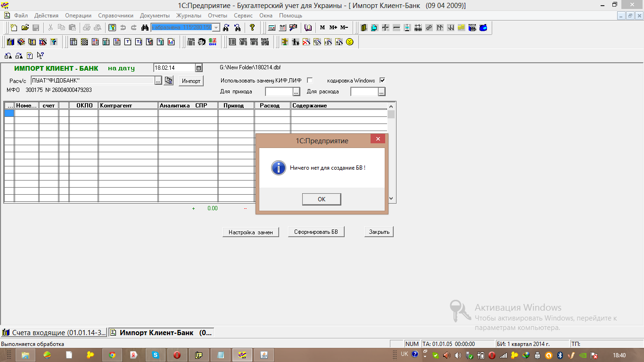Image resolution: width=644 pixels, height=362 pixels.
Task: Click the copy-pages icon next to Расч/с field
Action: coord(169,80)
